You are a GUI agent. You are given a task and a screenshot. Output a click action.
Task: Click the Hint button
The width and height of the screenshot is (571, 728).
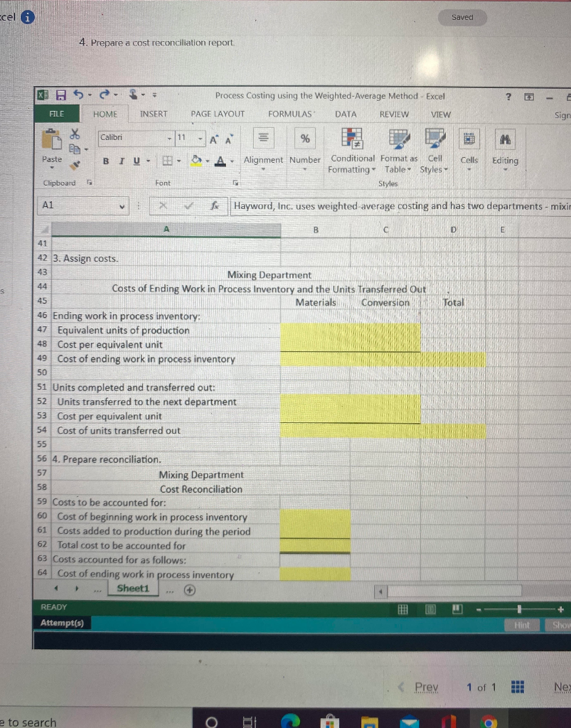[x=522, y=625]
